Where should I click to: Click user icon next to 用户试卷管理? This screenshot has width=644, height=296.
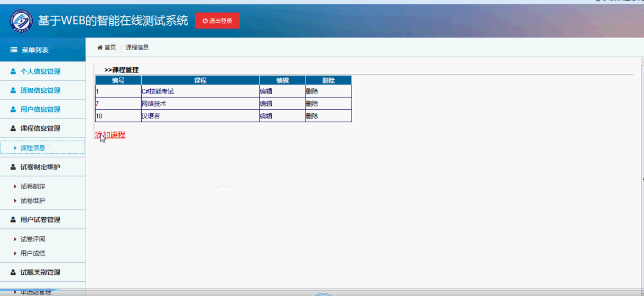click(x=13, y=220)
